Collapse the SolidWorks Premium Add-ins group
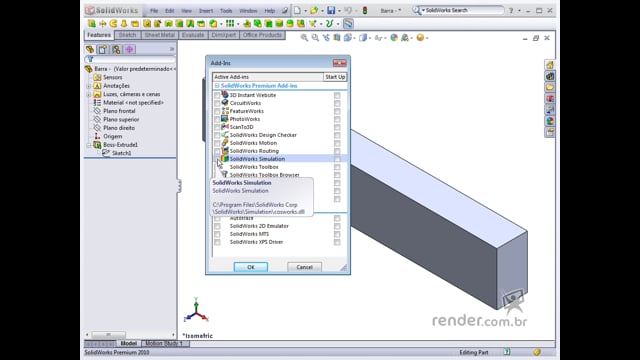The height and width of the screenshot is (360, 640). pyautogui.click(x=217, y=86)
